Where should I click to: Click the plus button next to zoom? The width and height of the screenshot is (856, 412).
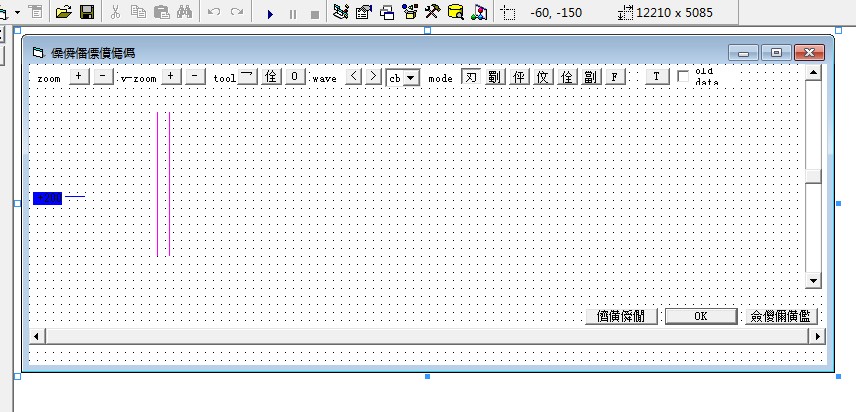click(79, 76)
